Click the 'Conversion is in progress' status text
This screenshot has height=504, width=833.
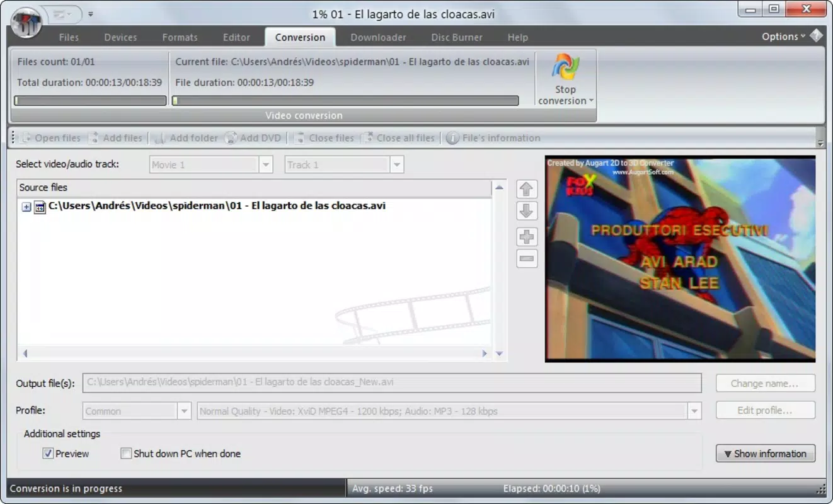(66, 488)
